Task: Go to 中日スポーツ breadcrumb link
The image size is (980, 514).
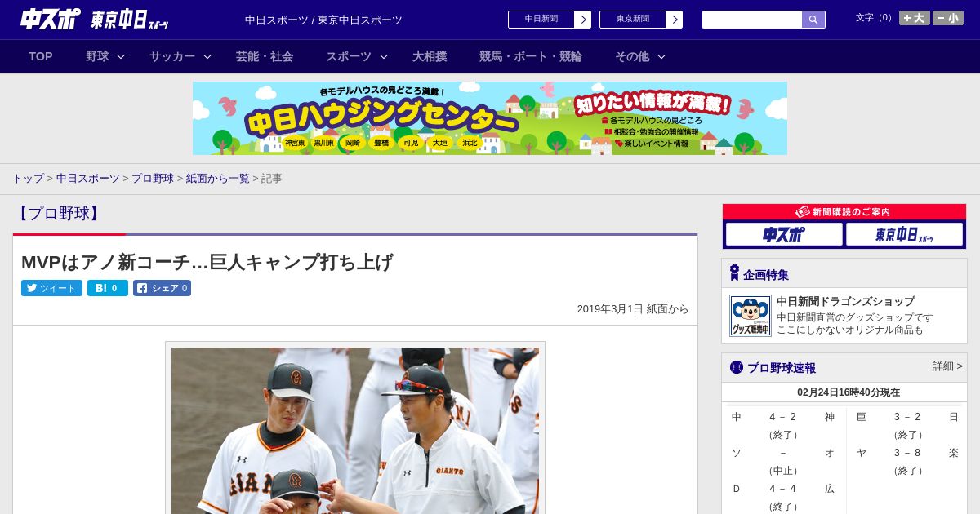Action: [x=88, y=178]
